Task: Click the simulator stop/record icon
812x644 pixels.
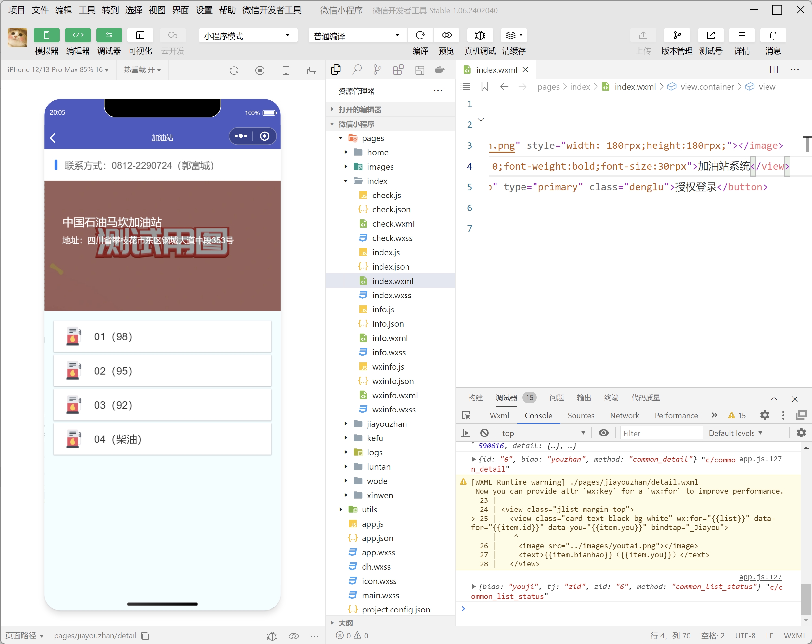Action: (260, 70)
